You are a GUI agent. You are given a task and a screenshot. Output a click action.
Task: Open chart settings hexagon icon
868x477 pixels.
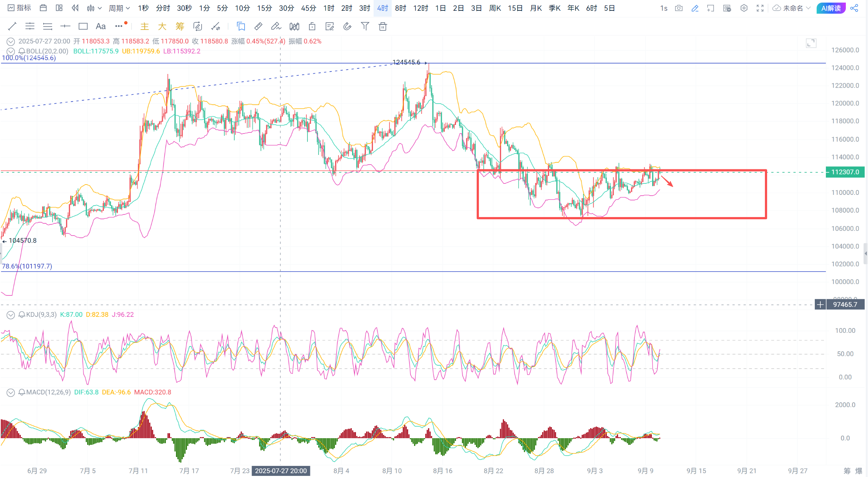click(x=744, y=8)
